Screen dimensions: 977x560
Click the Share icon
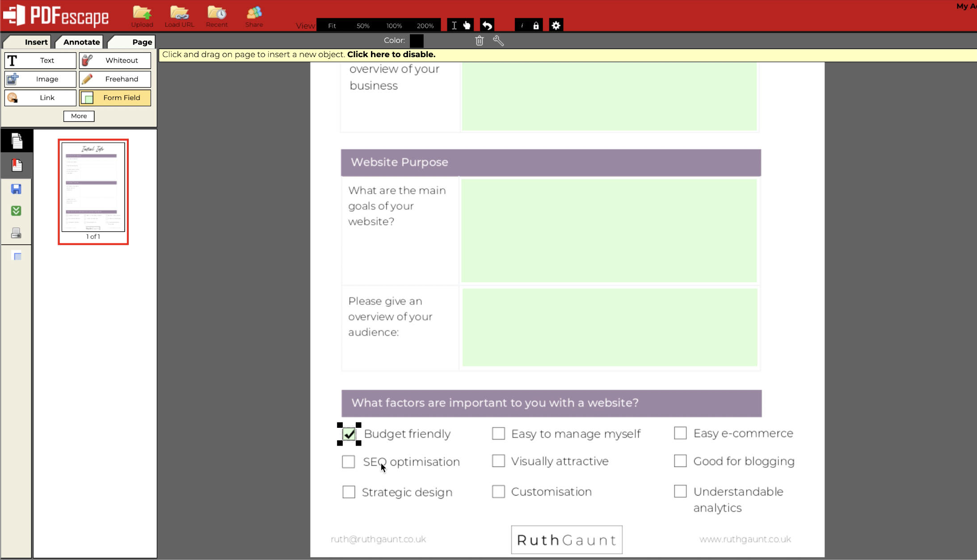pos(254,13)
